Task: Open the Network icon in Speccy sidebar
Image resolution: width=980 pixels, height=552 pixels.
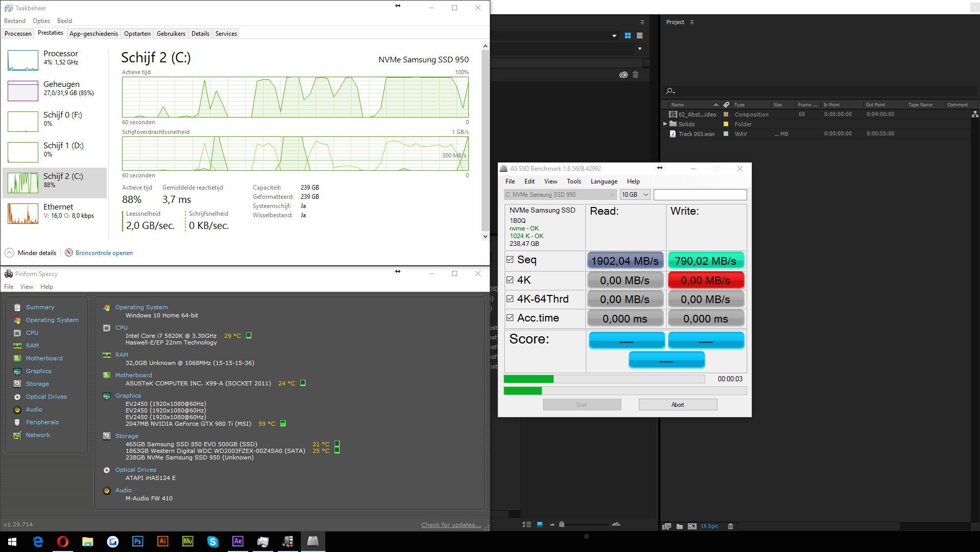Action: (x=17, y=435)
